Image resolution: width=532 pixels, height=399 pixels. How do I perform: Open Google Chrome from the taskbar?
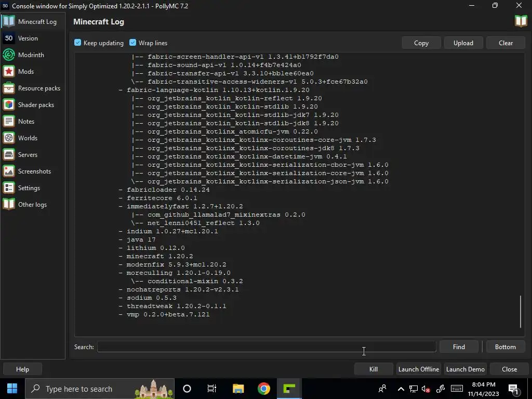(x=263, y=389)
